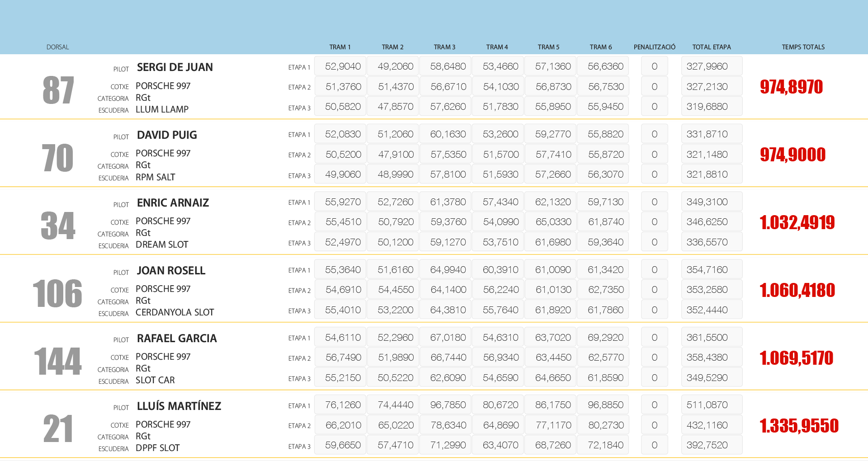Click the TOTAL ETAPA column header
This screenshot has width=868, height=461.
pyautogui.click(x=711, y=47)
